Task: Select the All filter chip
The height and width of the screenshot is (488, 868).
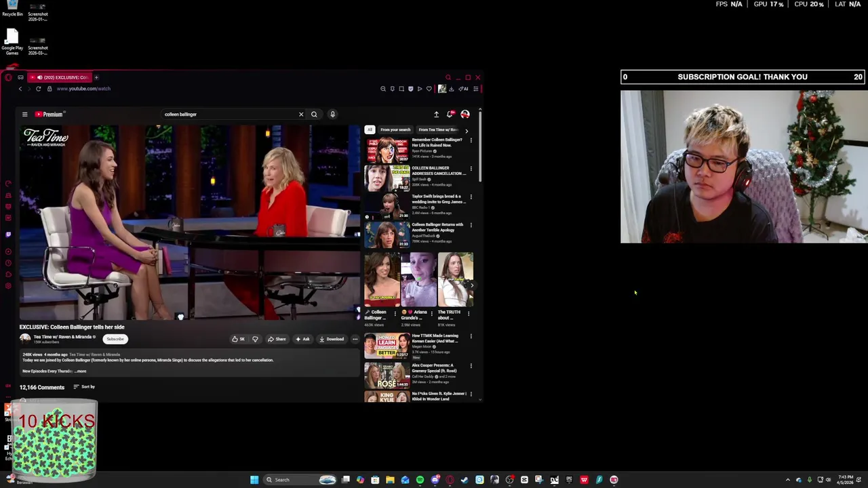Action: tap(370, 129)
